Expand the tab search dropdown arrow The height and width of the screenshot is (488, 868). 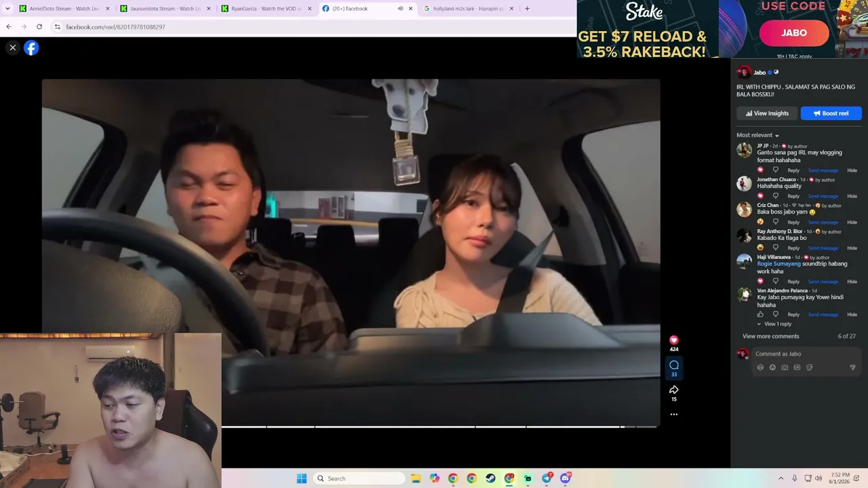pos(7,9)
